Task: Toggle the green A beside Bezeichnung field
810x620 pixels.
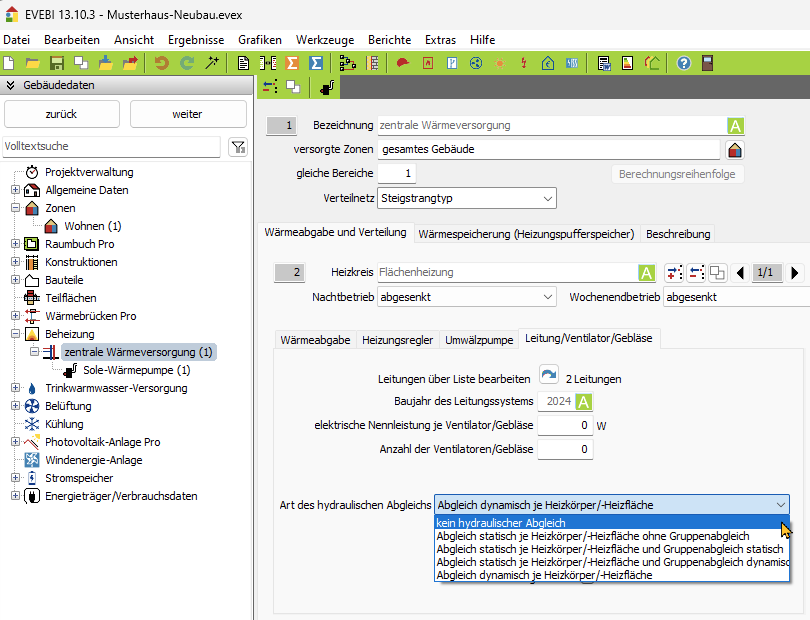Action: coord(735,126)
